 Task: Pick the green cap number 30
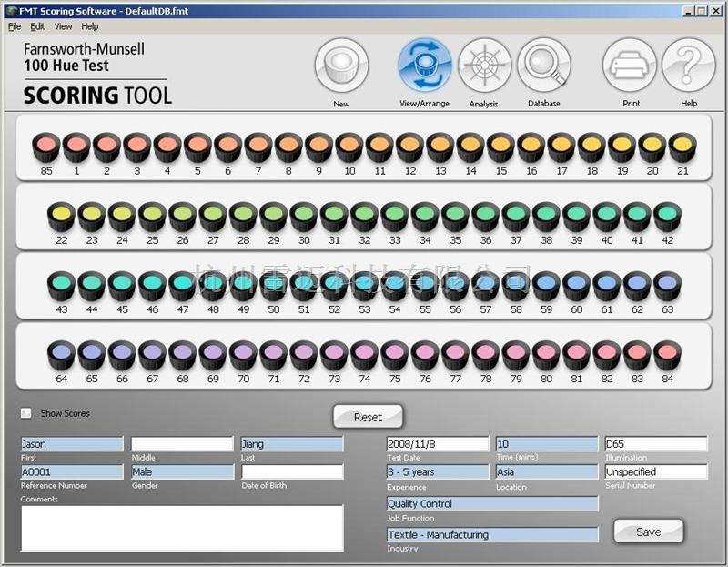(x=304, y=217)
